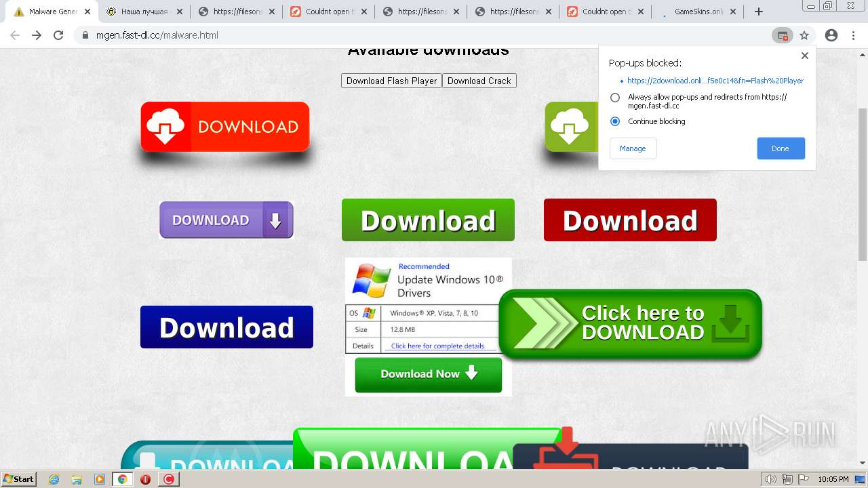
Task: Click the purple DOWNLOAD arrow button
Action: pos(226,220)
